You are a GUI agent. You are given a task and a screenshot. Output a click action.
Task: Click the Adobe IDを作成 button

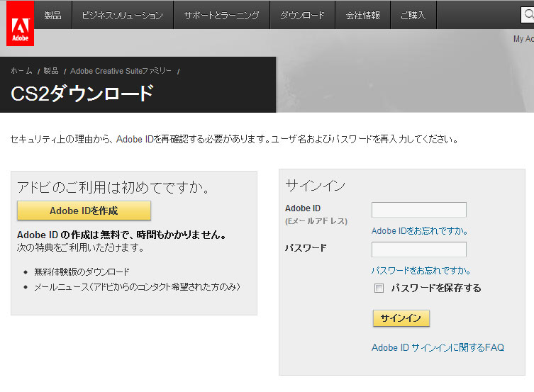coord(84,211)
